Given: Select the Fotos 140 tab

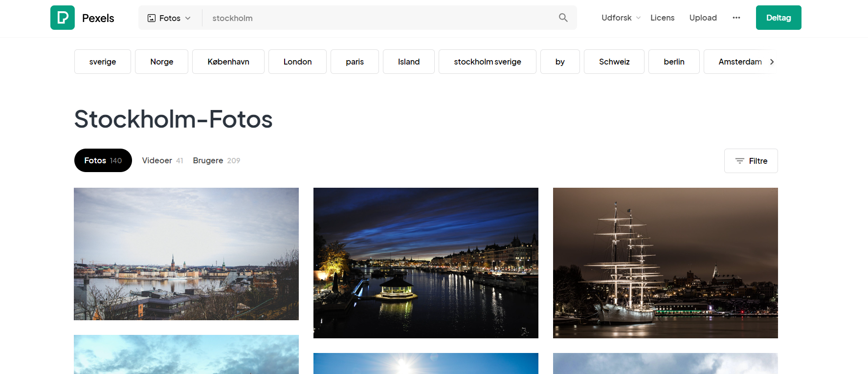Looking at the screenshot, I should pos(103,160).
